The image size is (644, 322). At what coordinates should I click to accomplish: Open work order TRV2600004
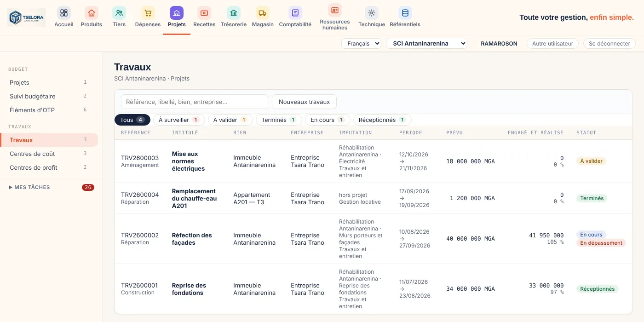pyautogui.click(x=140, y=195)
